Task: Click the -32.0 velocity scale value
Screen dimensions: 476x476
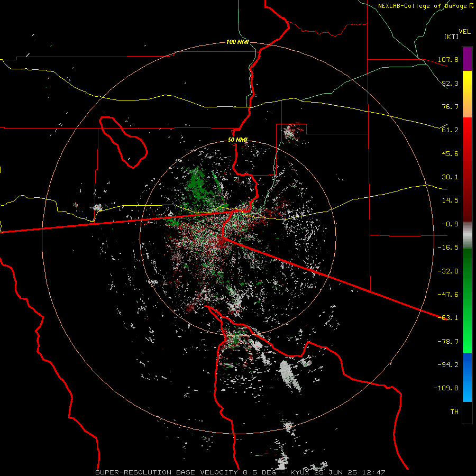Action: (448, 271)
